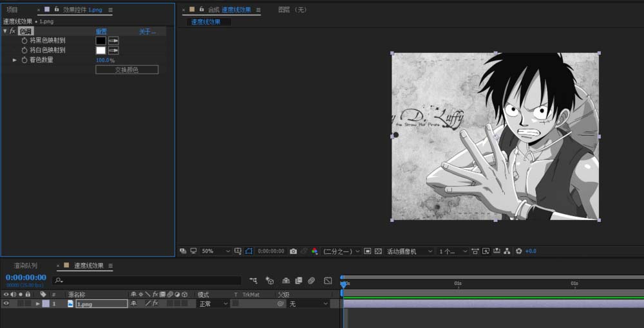Click the 交换颜色 button
This screenshot has width=644, height=328.
[127, 69]
